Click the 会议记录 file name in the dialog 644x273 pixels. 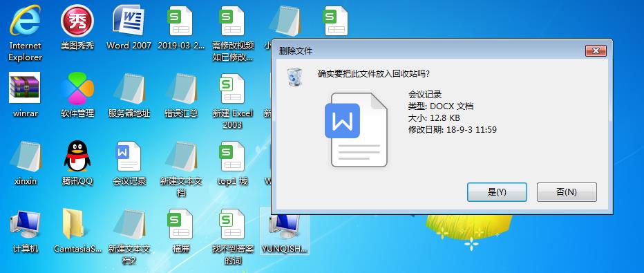[425, 95]
